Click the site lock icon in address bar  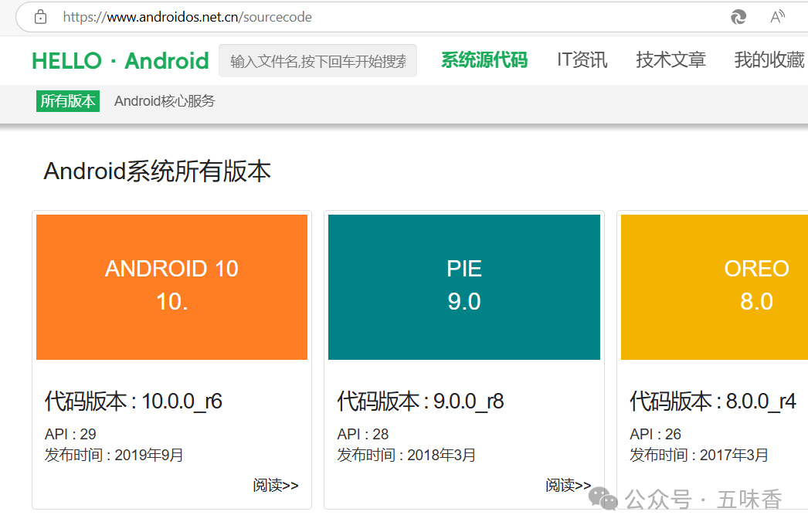(40, 17)
